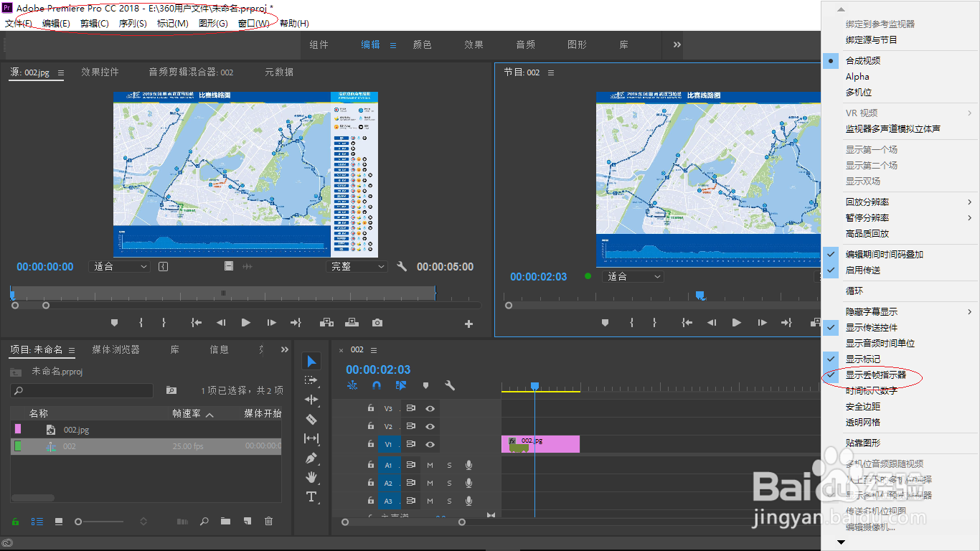Mute audio track A1
This screenshot has width=980, height=551.
tap(430, 465)
